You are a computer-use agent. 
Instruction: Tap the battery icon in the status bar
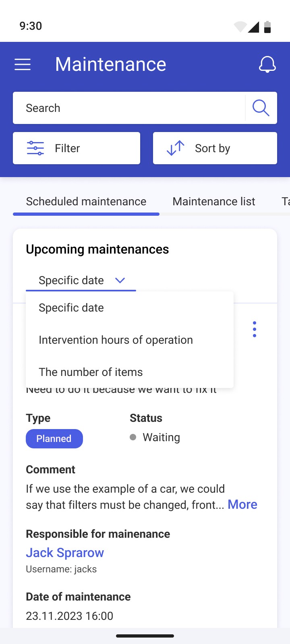(x=267, y=27)
